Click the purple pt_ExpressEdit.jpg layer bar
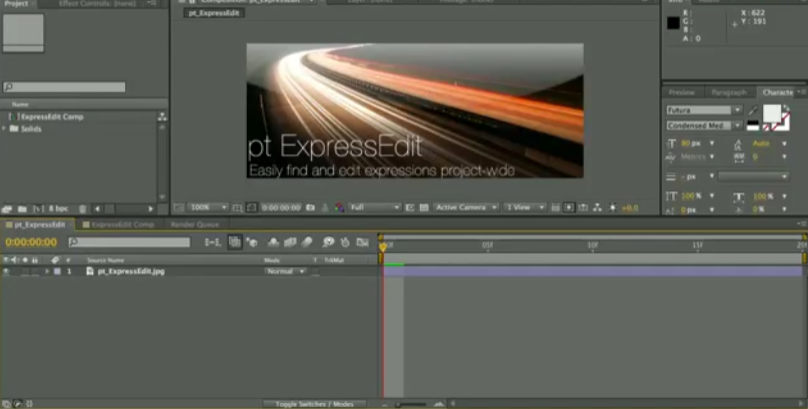 (x=593, y=271)
